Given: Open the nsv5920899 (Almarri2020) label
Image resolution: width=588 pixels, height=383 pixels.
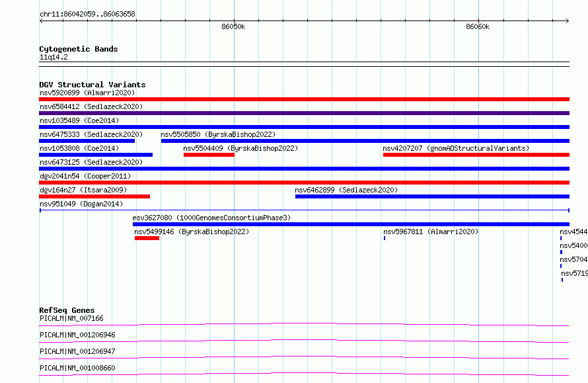Looking at the screenshot, I should [x=87, y=93].
